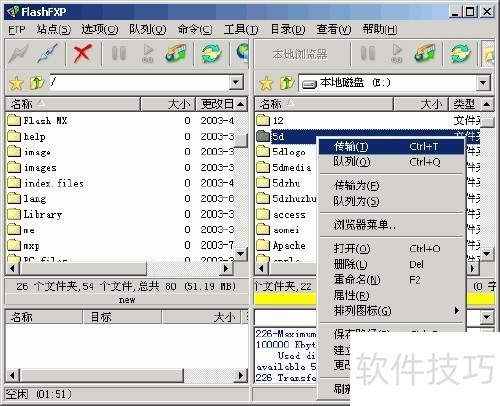Choose 属性(R) from context menu
Image resolution: width=500 pixels, height=406 pixels.
(391, 295)
